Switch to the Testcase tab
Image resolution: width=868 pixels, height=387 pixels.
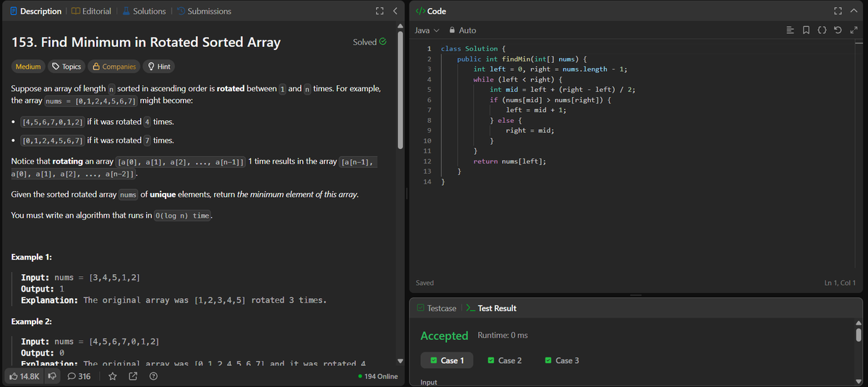coord(436,308)
